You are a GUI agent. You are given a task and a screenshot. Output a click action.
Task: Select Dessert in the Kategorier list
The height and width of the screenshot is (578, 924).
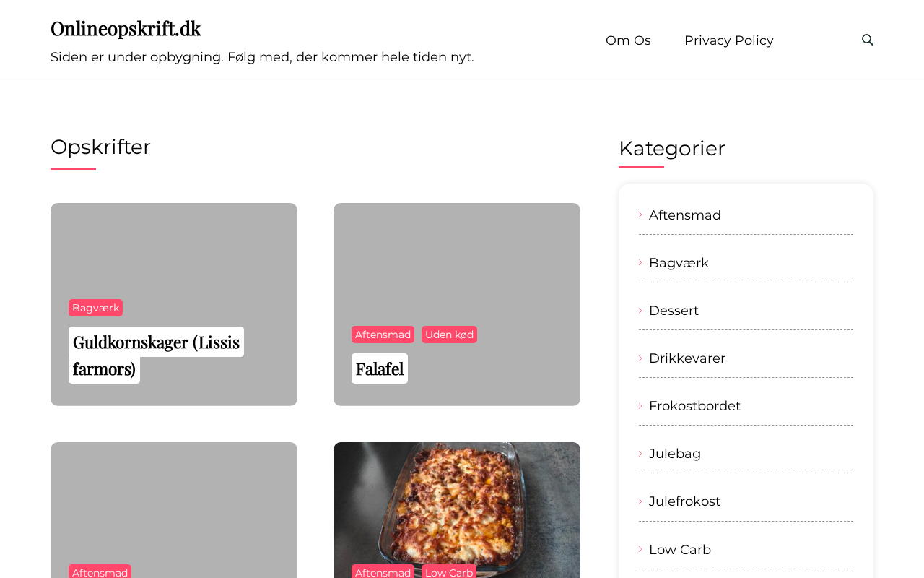674,311
